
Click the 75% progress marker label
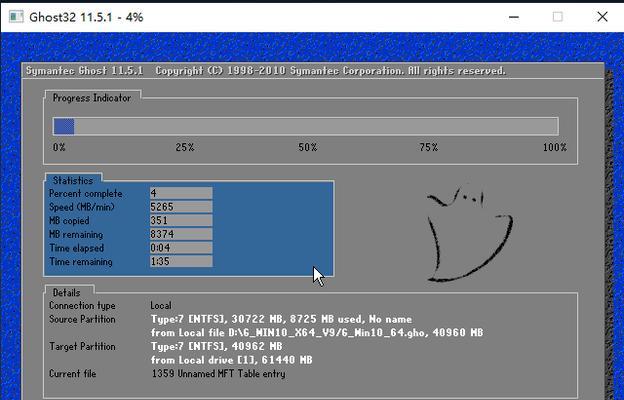tap(429, 147)
